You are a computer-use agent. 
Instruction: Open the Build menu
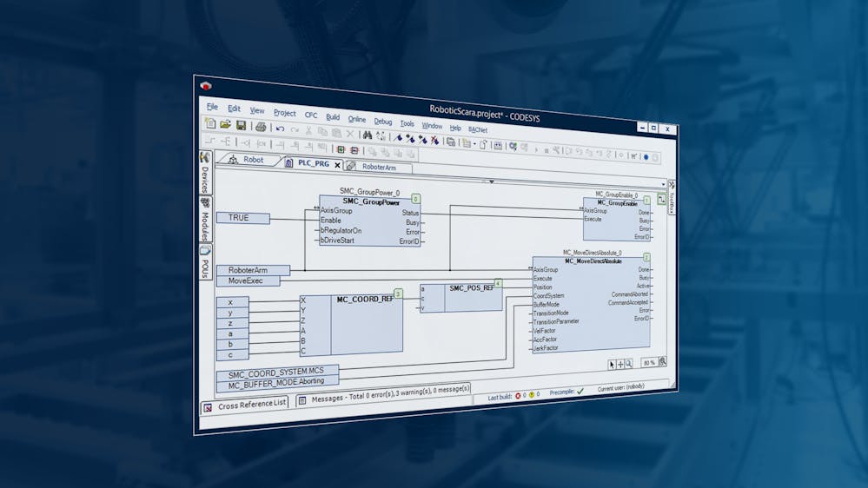pos(333,116)
